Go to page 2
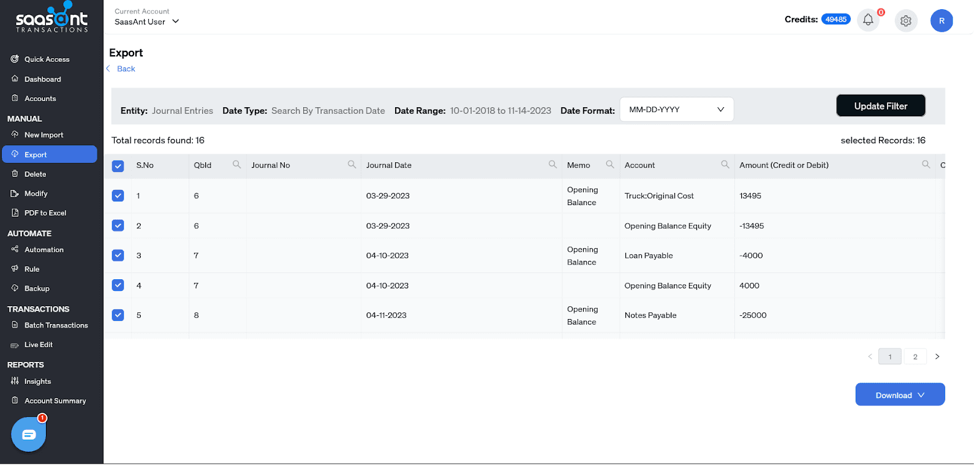Screen dimensions: 980x466 click(x=915, y=356)
